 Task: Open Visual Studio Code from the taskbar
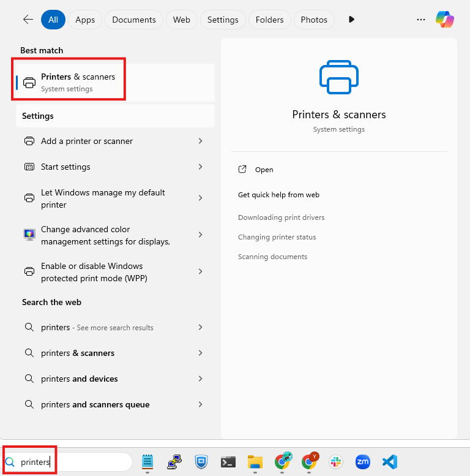click(x=390, y=461)
